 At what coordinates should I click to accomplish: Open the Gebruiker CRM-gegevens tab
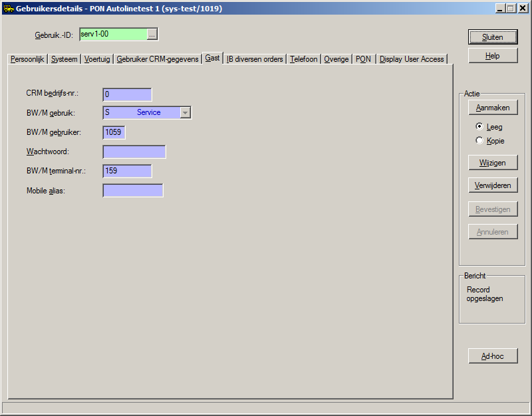(x=158, y=59)
